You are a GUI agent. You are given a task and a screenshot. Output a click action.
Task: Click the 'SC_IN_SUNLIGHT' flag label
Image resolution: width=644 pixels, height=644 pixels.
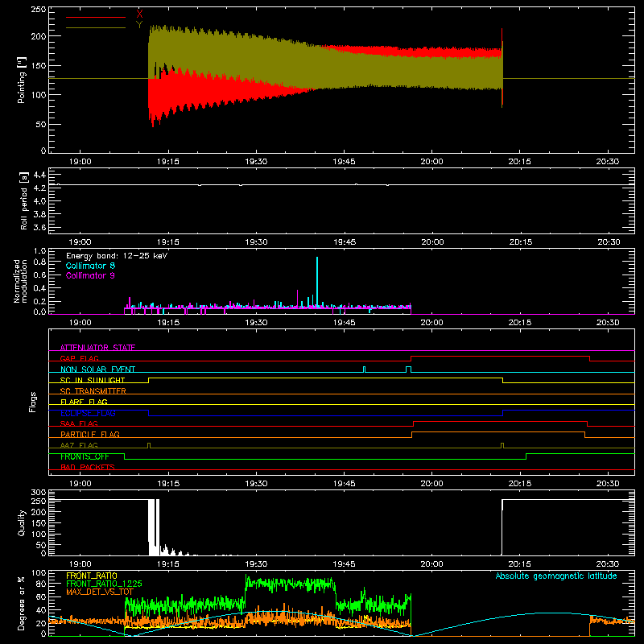click(x=93, y=380)
